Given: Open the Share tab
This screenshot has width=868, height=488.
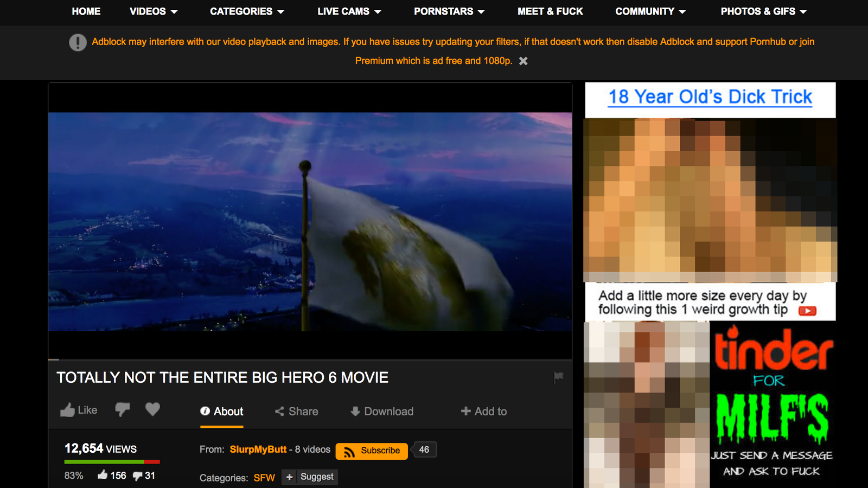Looking at the screenshot, I should click(x=296, y=412).
